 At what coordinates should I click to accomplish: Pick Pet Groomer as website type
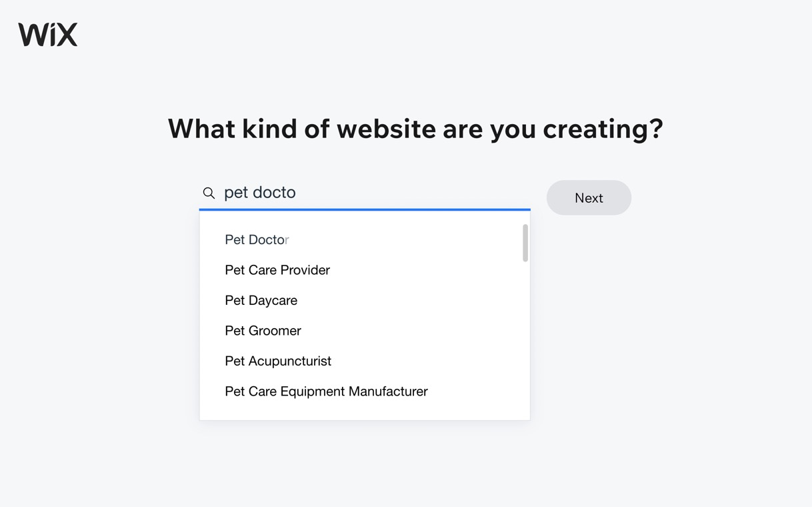pos(263,331)
